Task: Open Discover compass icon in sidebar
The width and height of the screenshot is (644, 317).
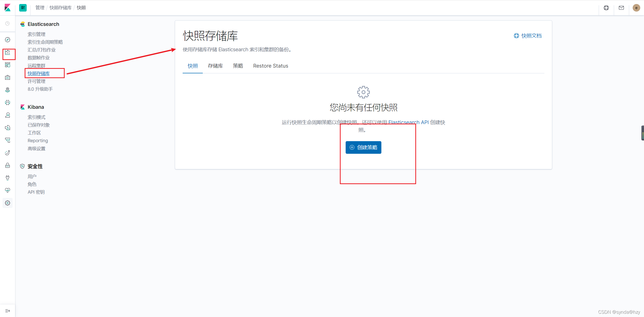Action: pyautogui.click(x=8, y=40)
